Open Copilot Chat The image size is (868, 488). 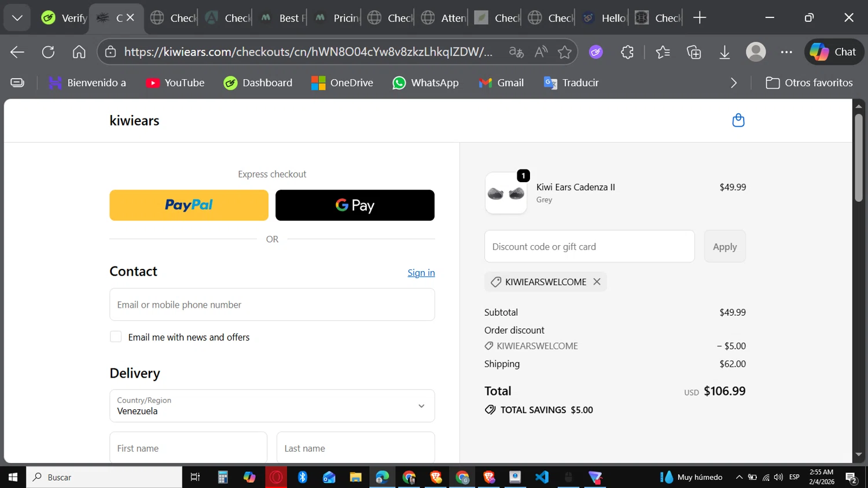[x=834, y=52]
